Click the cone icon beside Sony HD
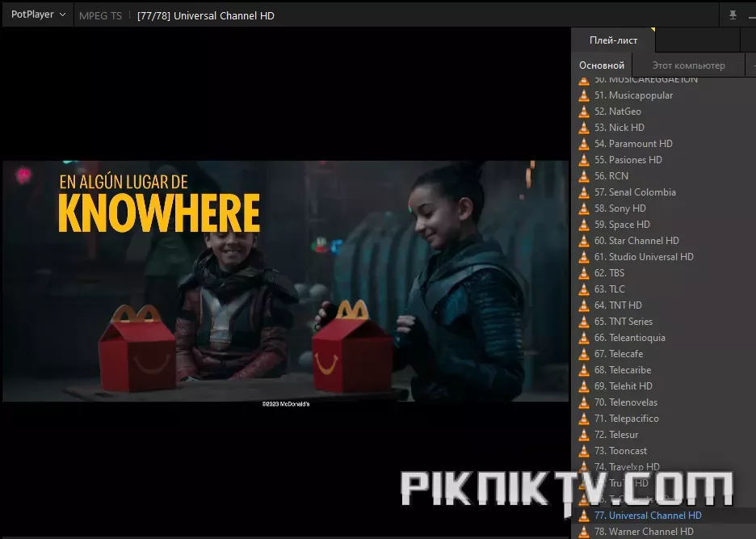The width and height of the screenshot is (756, 539). pos(584,208)
